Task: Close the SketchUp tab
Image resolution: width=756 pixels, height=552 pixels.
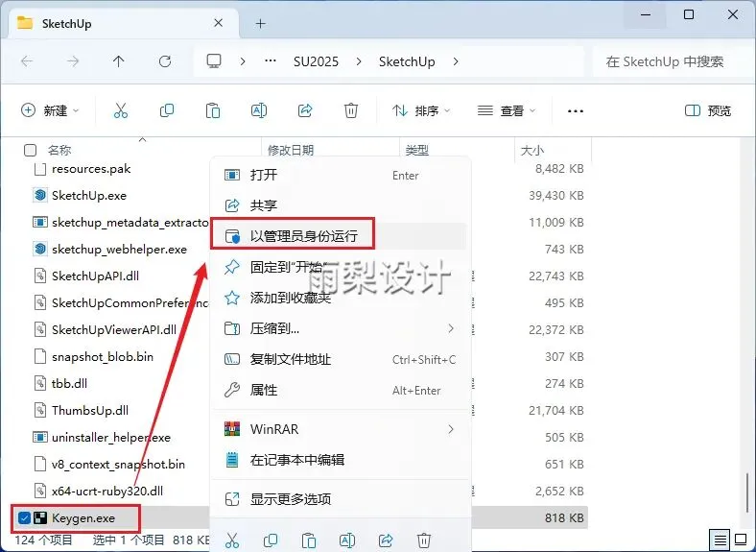Action: [x=219, y=23]
